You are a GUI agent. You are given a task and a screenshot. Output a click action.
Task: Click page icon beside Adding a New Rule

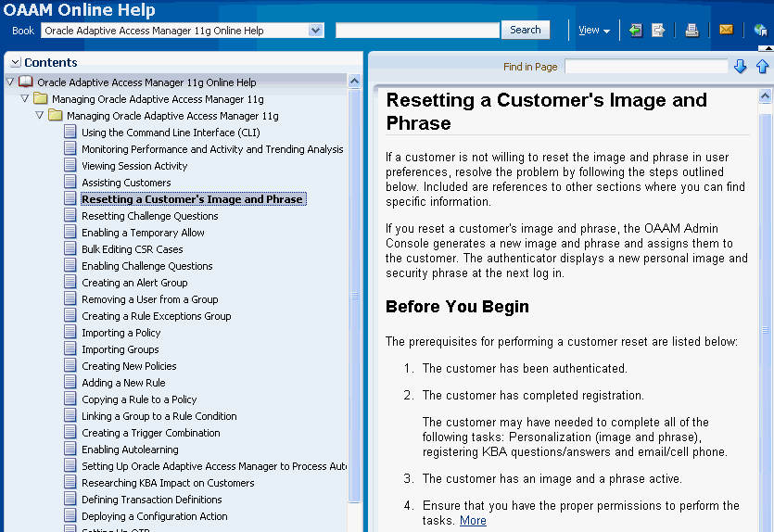coord(70,383)
